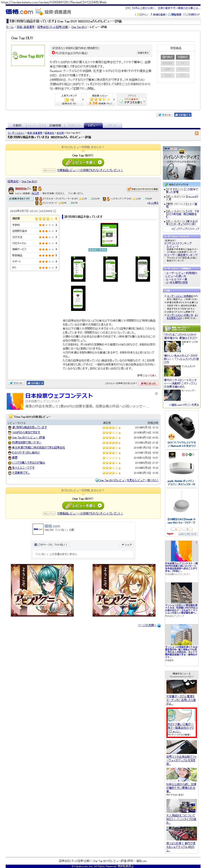Tweet using the top ツイート button
The height and width of the screenshot is (868, 206).
pos(165,115)
